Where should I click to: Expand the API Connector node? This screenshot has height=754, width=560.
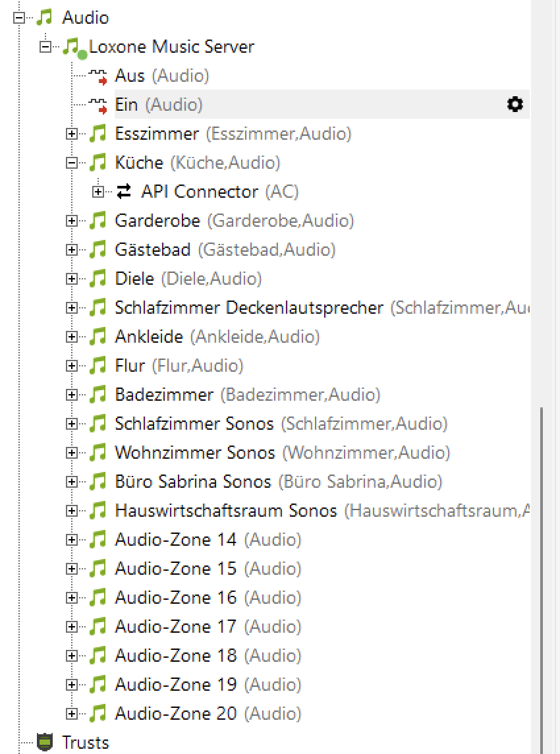point(98,192)
